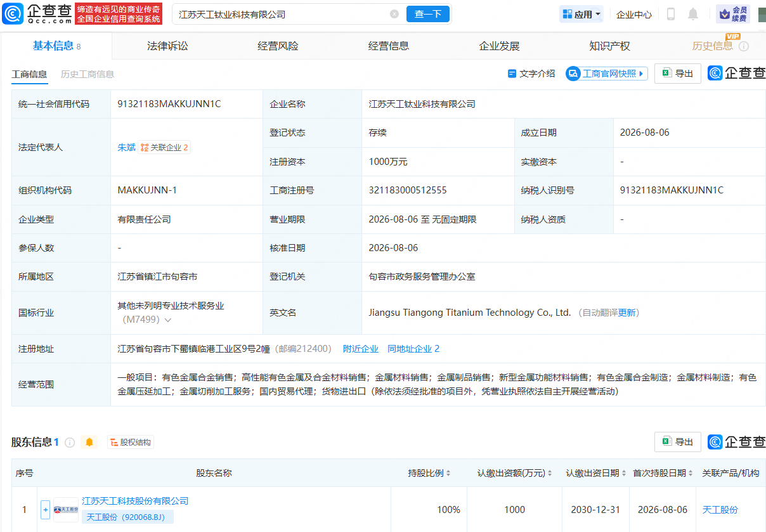
Task: Open shareholder 江苏天工科技股份有限公司 link
Action: (135, 501)
